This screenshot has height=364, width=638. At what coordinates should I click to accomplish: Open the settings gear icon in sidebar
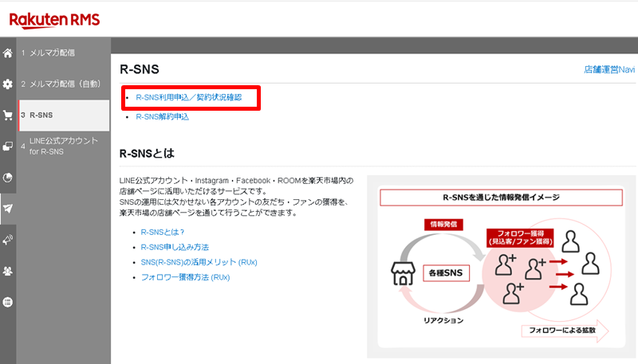pos(8,84)
